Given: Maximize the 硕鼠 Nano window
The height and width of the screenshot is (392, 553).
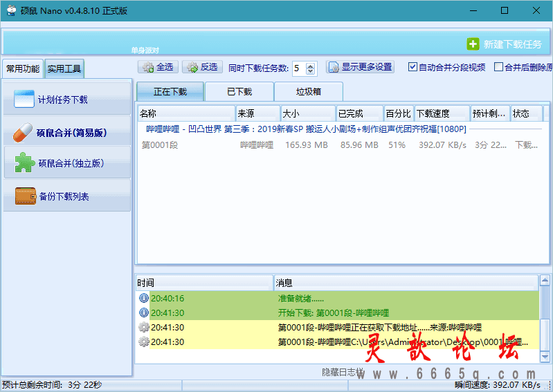Looking at the screenshot, I should pyautogui.click(x=505, y=10).
